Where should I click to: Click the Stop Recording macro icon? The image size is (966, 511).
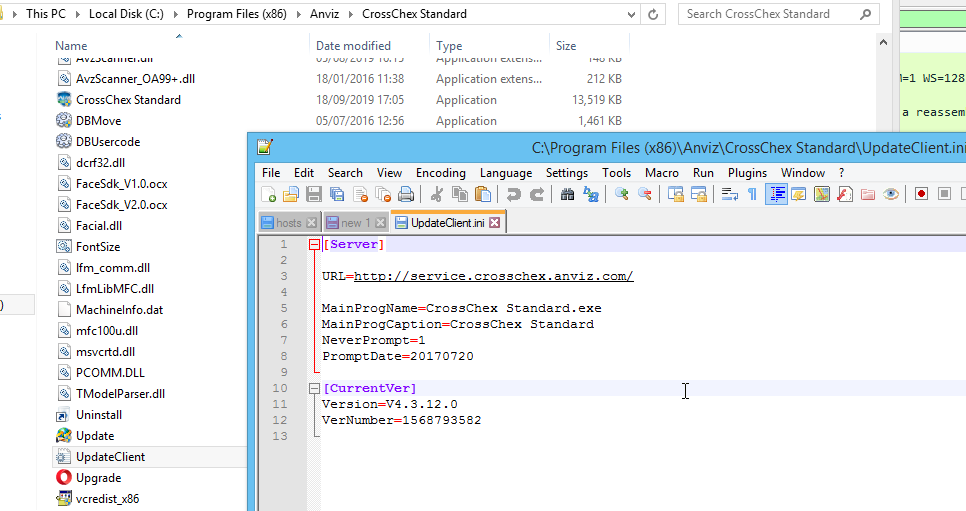tap(944, 195)
